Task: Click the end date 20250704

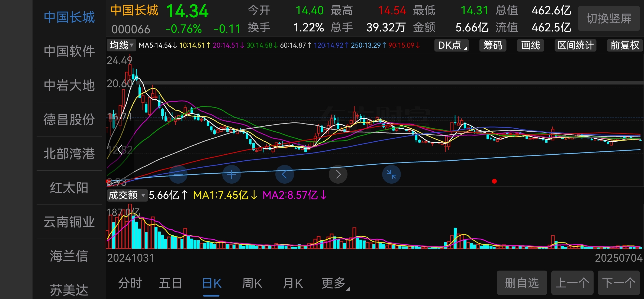Action: pos(619,258)
